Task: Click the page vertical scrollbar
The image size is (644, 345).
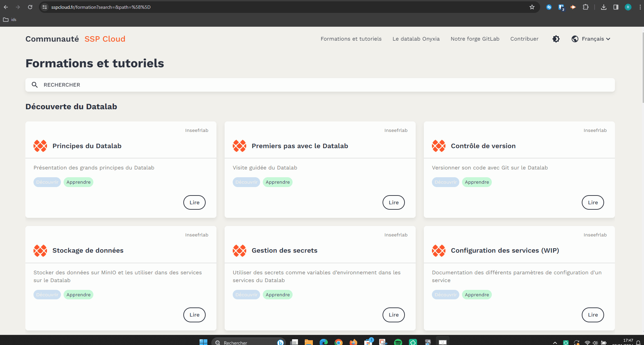Action: click(643, 68)
